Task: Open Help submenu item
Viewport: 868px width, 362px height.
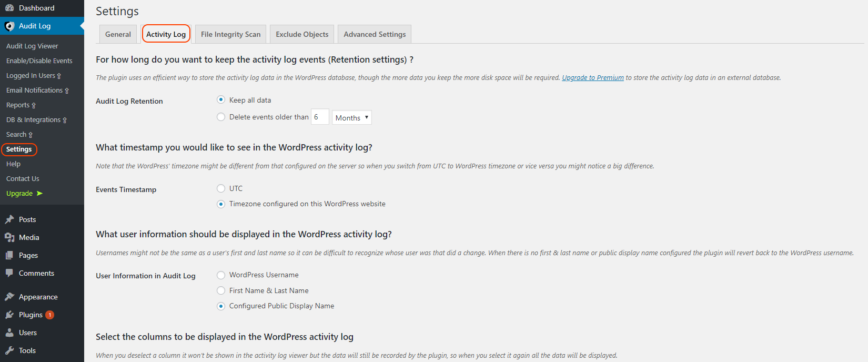Action: 13,164
